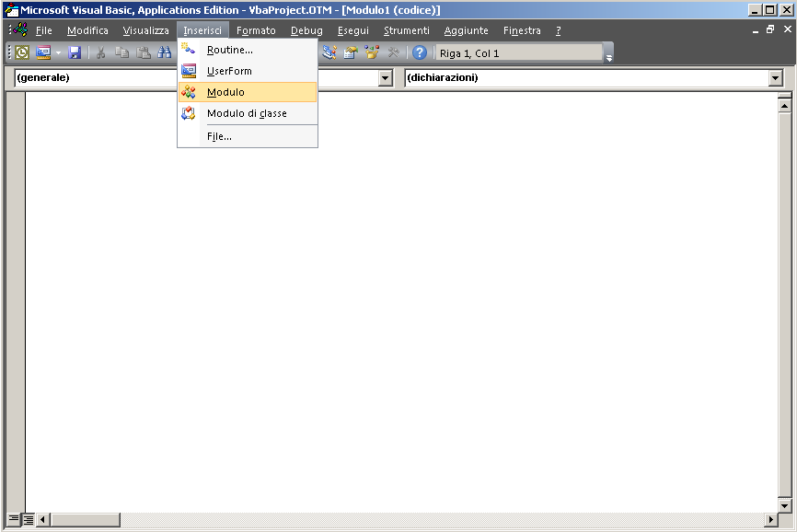Viewport: 797px width, 532px height.
Task: Click the toolbar options arrow at the toolbar end
Action: click(x=609, y=52)
